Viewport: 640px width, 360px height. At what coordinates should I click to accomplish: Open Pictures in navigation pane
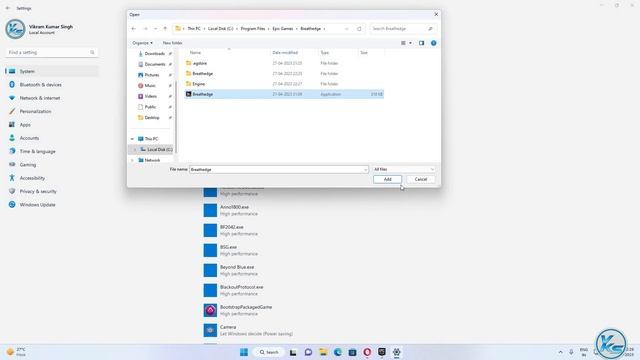pos(151,75)
